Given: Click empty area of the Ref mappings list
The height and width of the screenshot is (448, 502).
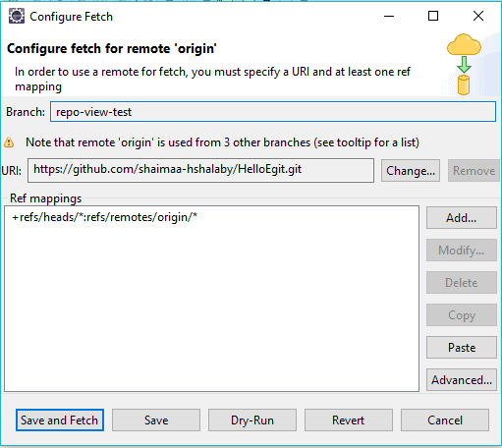Looking at the screenshot, I should [x=211, y=308].
